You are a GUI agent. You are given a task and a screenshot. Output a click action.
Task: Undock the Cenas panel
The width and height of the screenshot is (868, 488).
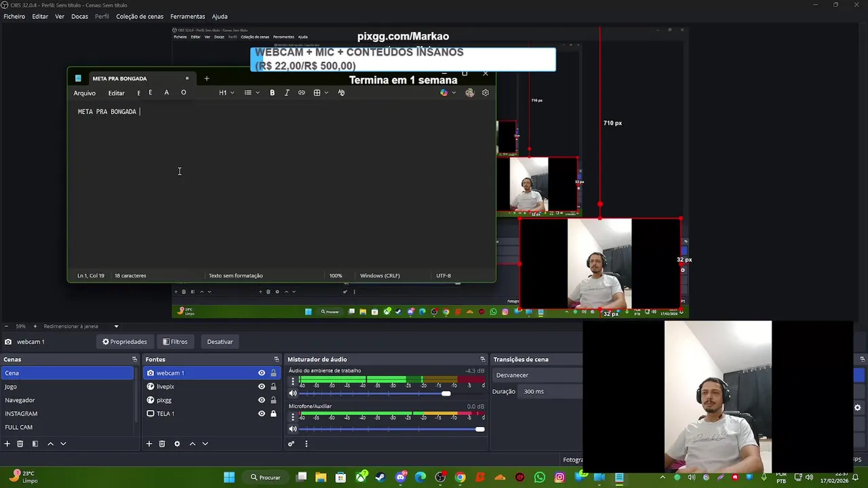click(x=134, y=359)
